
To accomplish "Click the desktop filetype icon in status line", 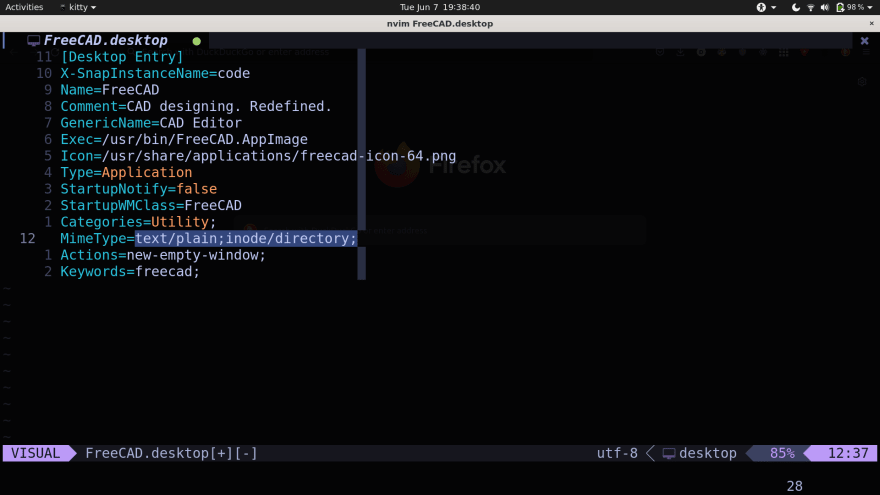I will coord(668,453).
